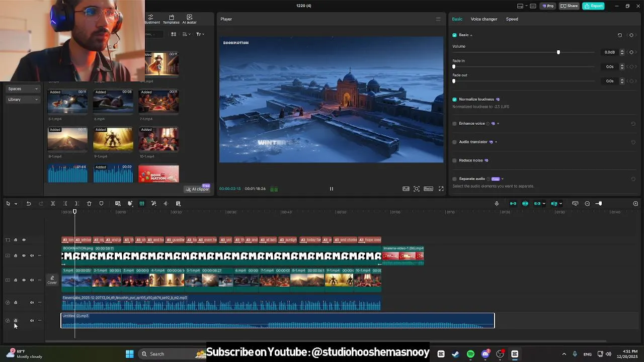Screen dimensions: 644x362
Task: Click the Share button
Action: [x=570, y=6]
